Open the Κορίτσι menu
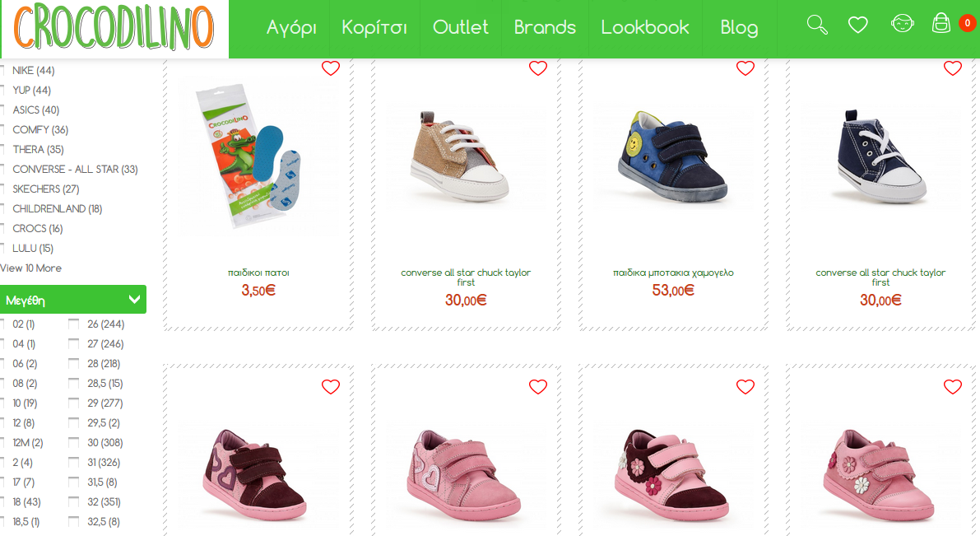 (x=374, y=27)
